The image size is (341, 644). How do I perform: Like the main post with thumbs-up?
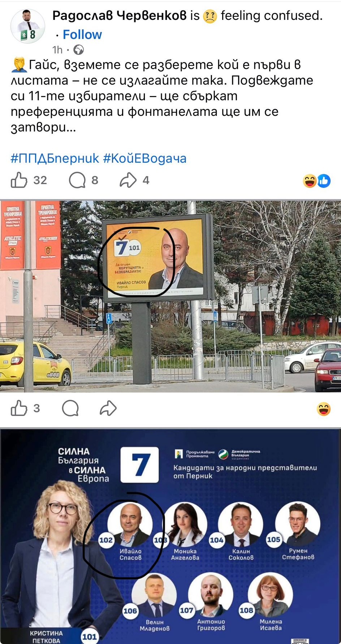[x=19, y=180]
